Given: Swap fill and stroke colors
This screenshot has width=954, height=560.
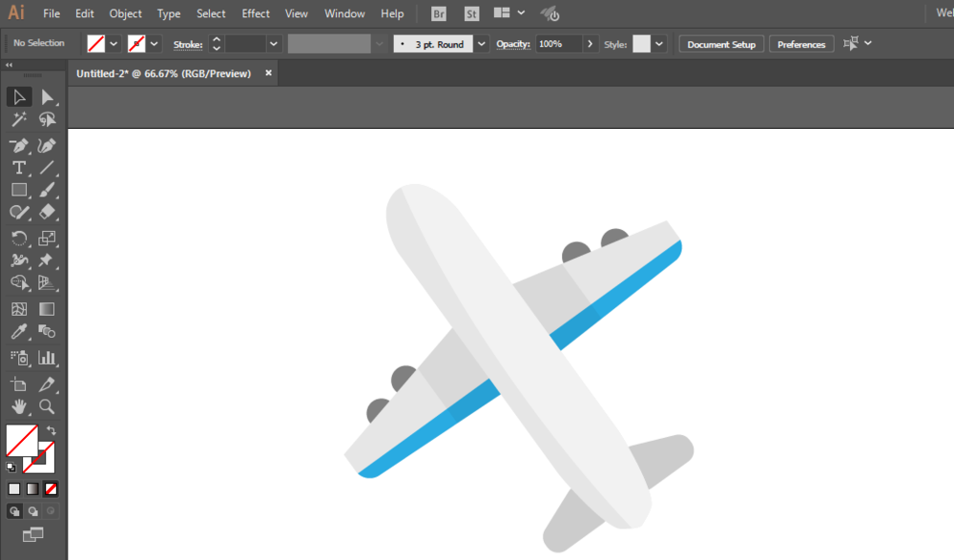Looking at the screenshot, I should [x=52, y=431].
